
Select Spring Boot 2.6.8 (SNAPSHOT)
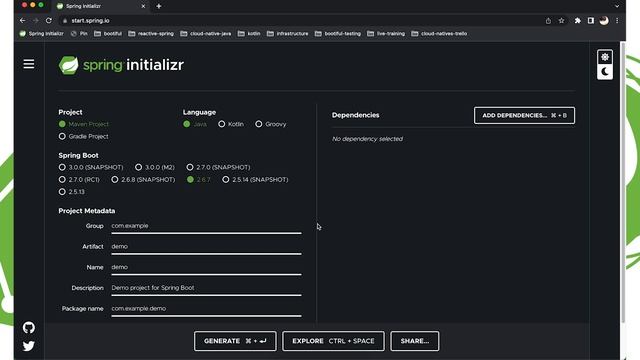click(x=115, y=180)
